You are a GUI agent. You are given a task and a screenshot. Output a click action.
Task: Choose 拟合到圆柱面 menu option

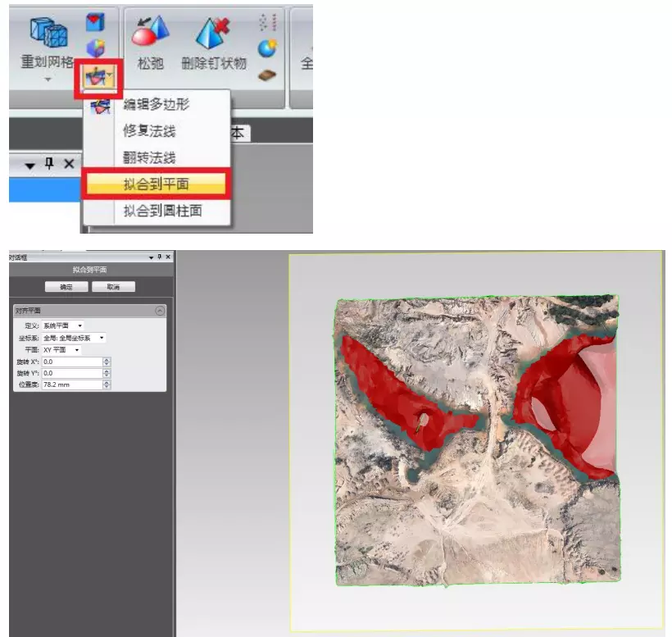click(162, 211)
